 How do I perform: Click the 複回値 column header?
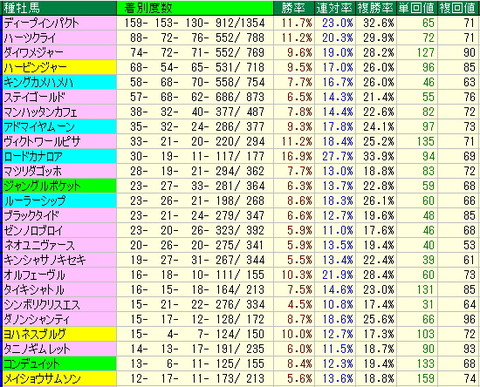[x=458, y=8]
